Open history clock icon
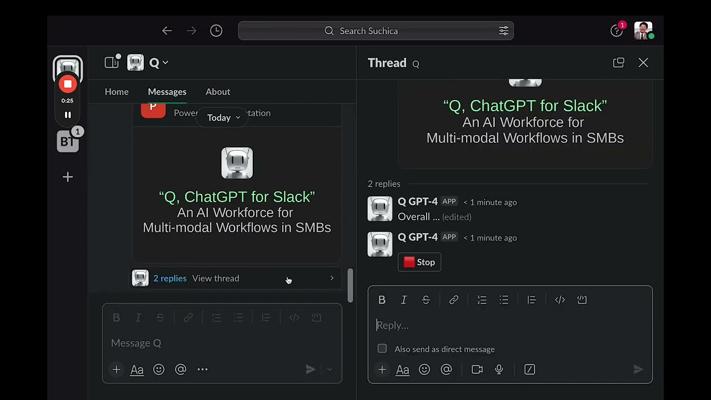This screenshot has width=711, height=400. [x=216, y=31]
